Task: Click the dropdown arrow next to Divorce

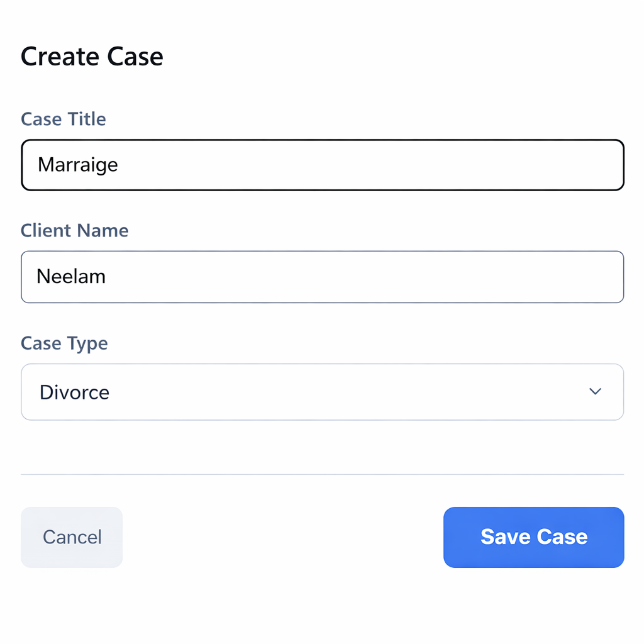Action: click(594, 391)
